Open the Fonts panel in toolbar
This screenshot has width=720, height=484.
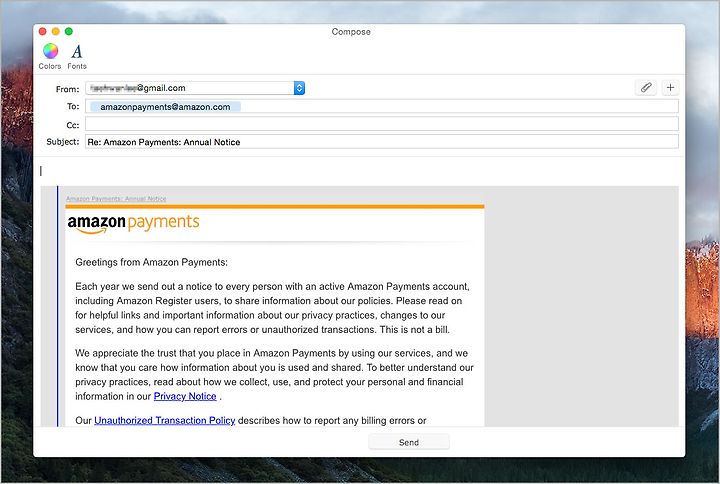click(x=77, y=56)
